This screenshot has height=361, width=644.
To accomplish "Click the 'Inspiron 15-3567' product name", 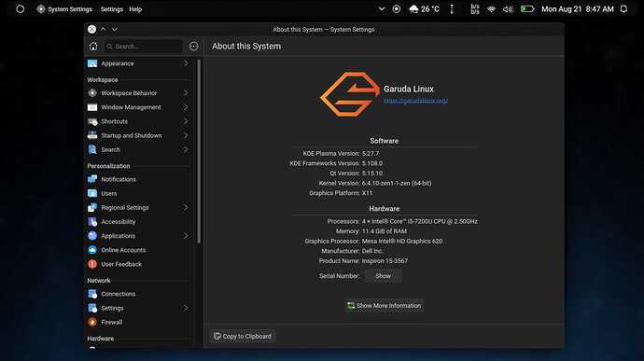I will [x=385, y=261].
